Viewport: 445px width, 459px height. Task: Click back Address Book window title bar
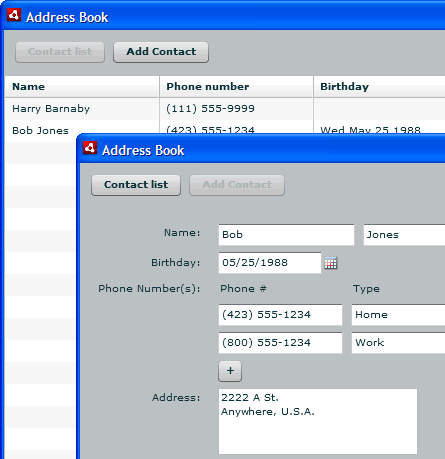coord(223,16)
